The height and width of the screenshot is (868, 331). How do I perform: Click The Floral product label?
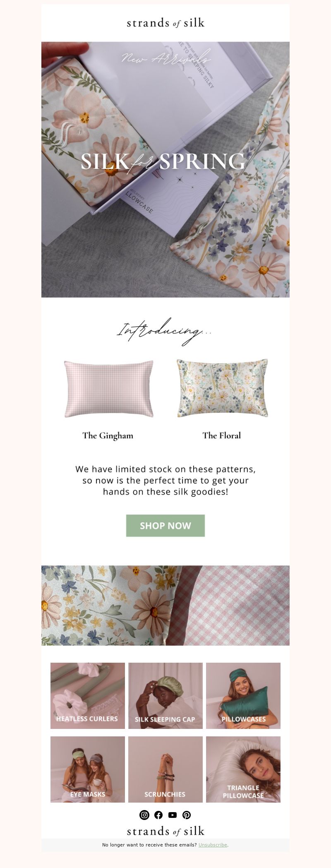(x=222, y=435)
